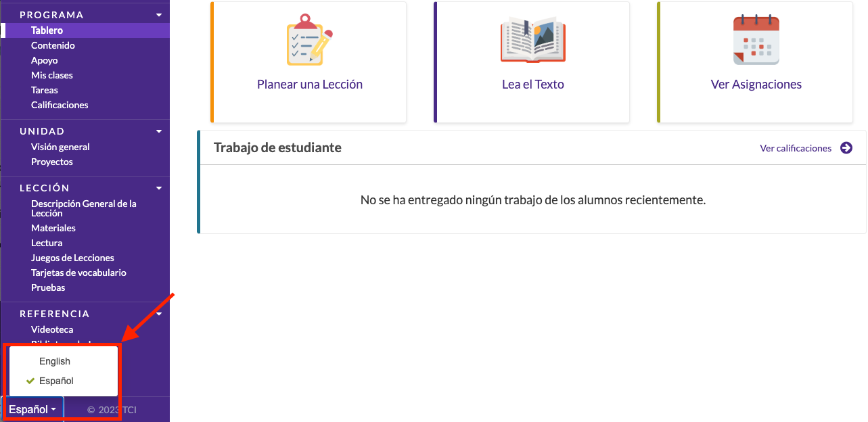Screen dimensions: 868x422
Task: Open the Contenido sidebar entry
Action: 54,45
